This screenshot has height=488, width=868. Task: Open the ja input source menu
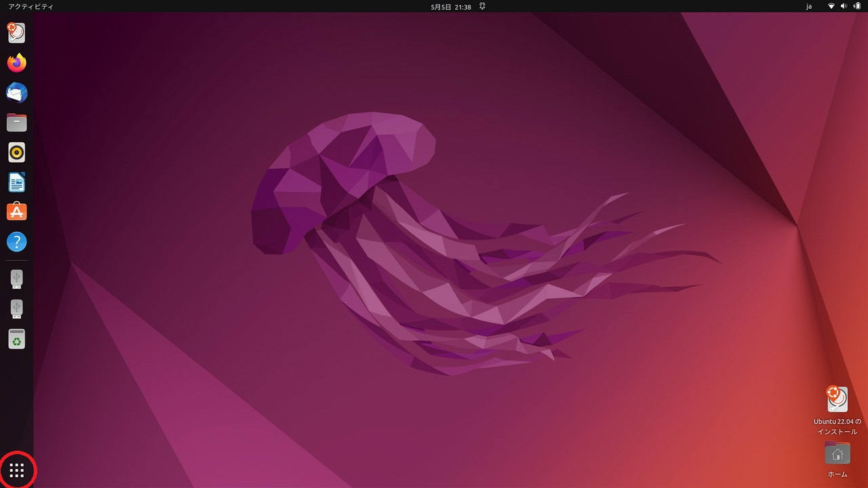(x=808, y=7)
